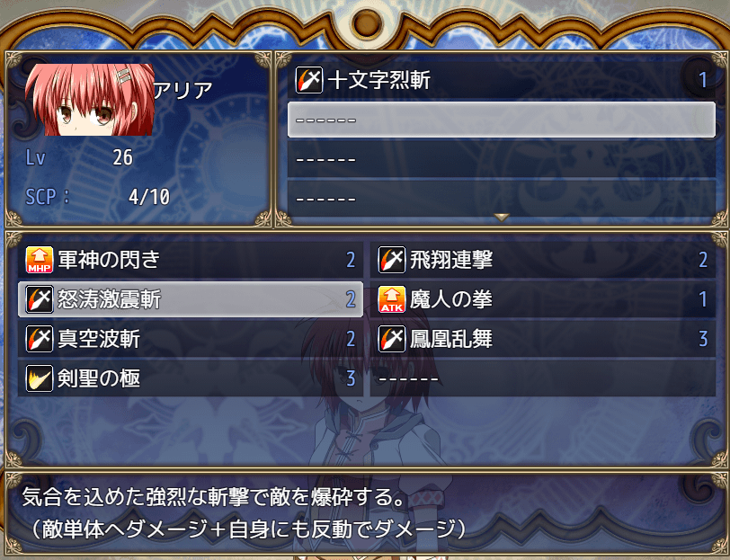This screenshot has height=560, width=730.
Task: Select the equipped 十文字烈斬 skill
Action: [x=502, y=80]
